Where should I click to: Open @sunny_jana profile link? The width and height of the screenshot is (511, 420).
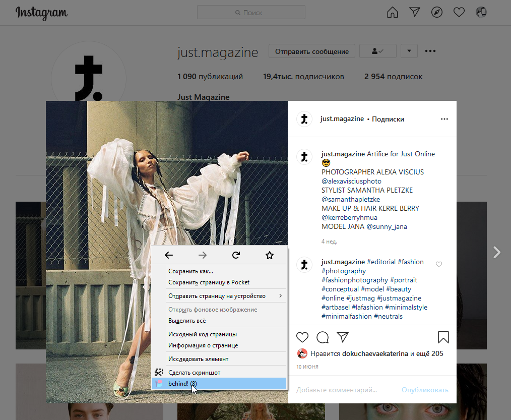(x=387, y=226)
